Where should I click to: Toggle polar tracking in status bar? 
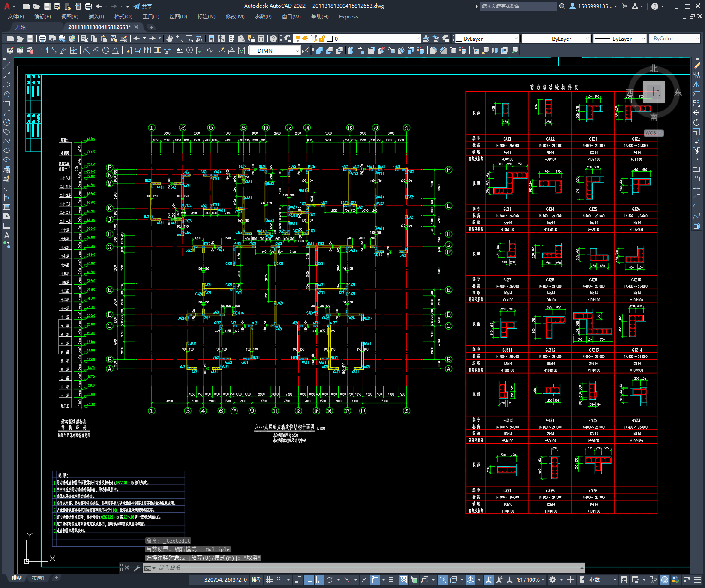(x=330, y=580)
